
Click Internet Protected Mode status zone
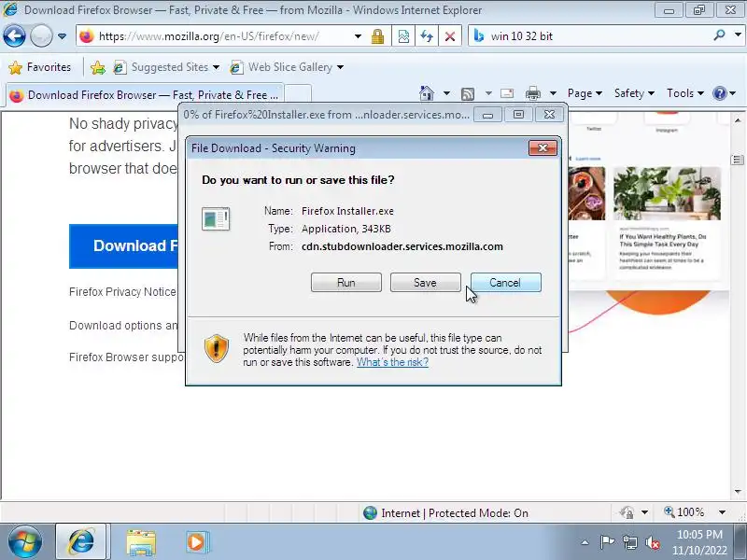click(x=445, y=512)
